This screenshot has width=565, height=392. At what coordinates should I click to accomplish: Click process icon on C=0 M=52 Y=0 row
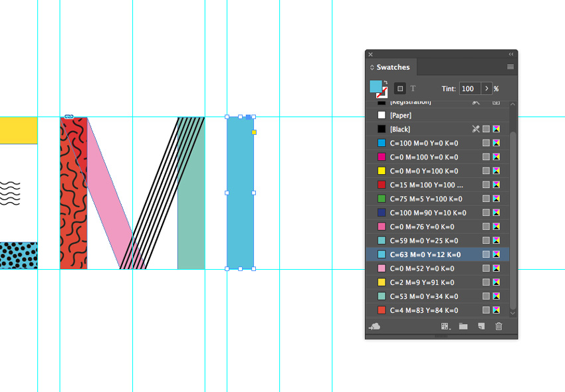pyautogui.click(x=486, y=268)
